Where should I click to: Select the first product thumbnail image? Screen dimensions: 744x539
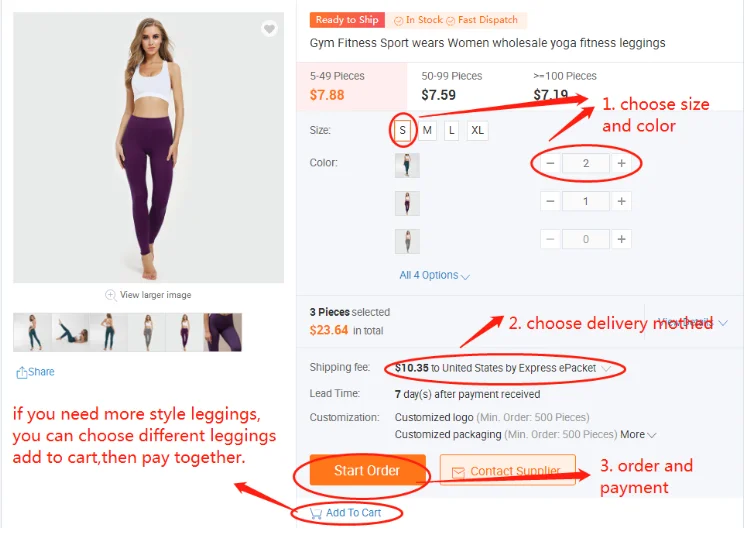[x=32, y=332]
